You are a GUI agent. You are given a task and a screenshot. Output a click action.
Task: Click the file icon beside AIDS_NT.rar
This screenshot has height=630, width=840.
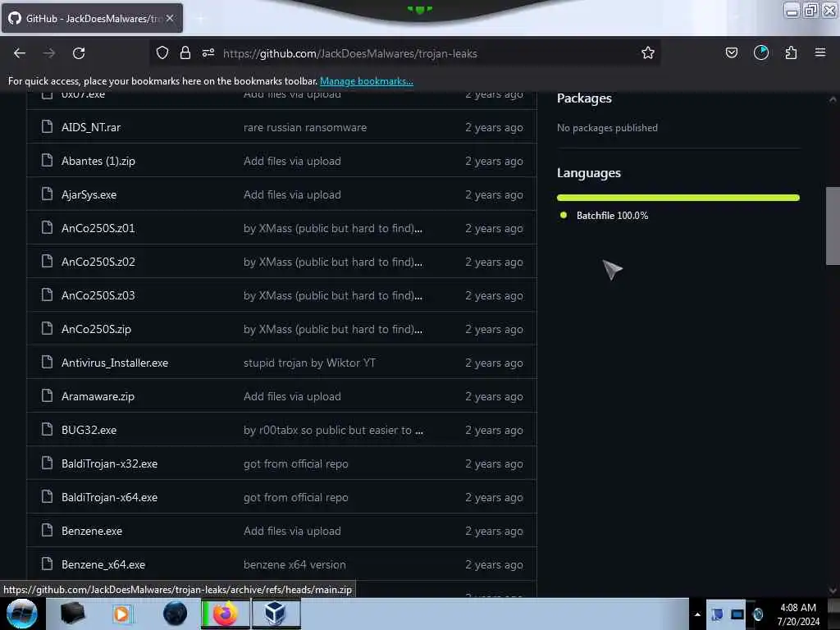point(47,126)
